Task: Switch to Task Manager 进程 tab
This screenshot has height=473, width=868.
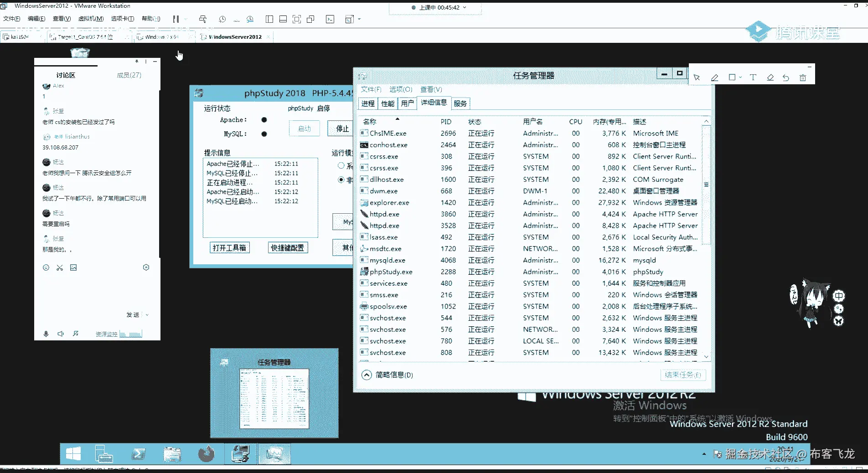Action: [368, 103]
